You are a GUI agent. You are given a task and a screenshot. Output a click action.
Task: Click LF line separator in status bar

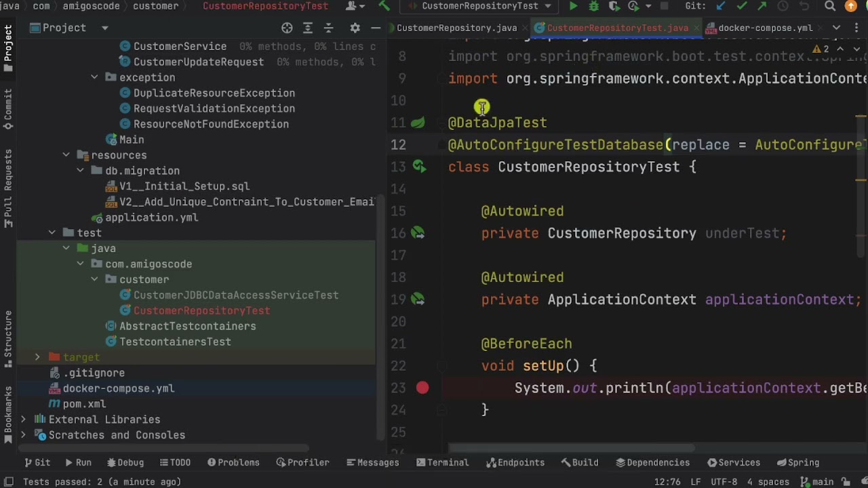696,482
